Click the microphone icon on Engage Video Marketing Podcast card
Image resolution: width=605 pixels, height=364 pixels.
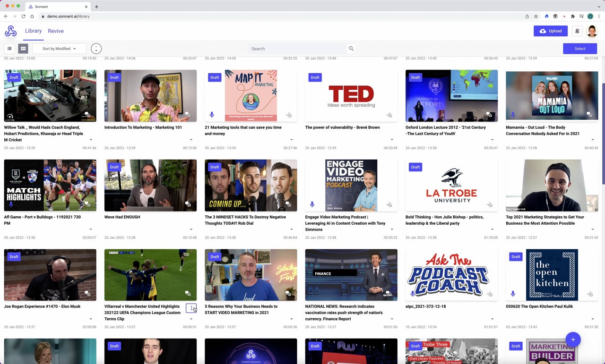[x=312, y=204]
